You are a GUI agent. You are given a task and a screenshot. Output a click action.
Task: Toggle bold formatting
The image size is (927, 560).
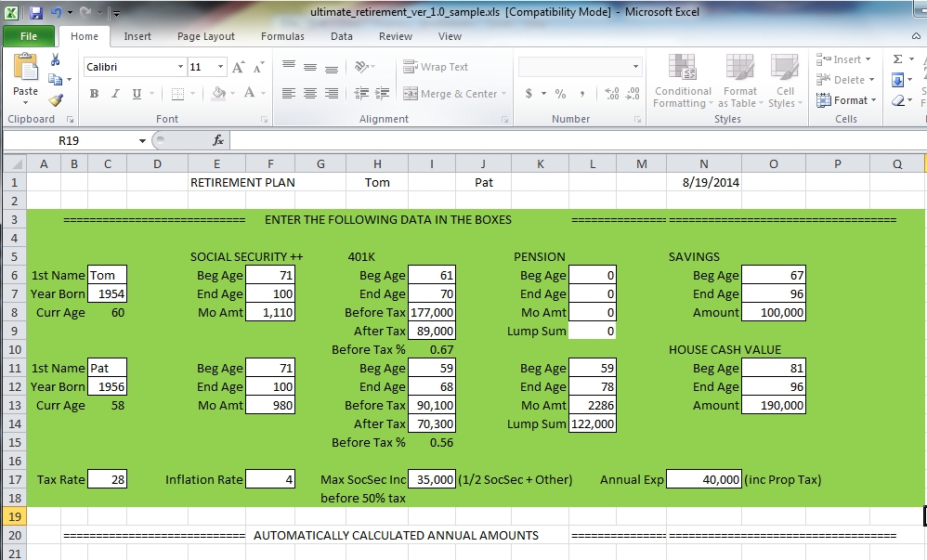coord(93,94)
